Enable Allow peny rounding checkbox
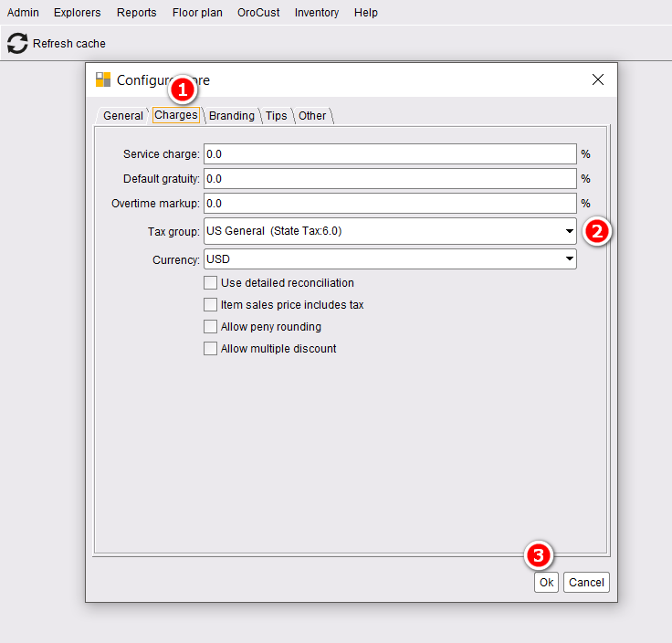Image resolution: width=672 pixels, height=643 pixels. (x=210, y=327)
